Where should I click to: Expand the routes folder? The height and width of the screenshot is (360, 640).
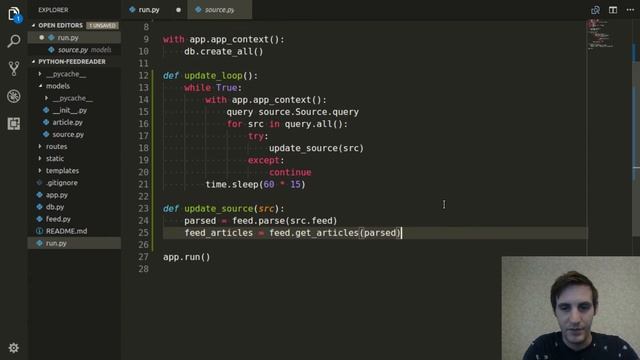[56, 147]
